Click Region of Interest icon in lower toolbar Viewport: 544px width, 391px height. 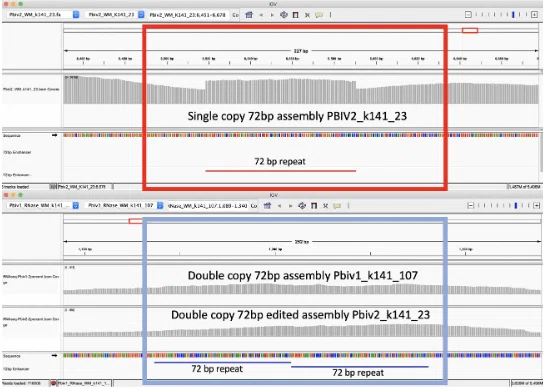314,206
